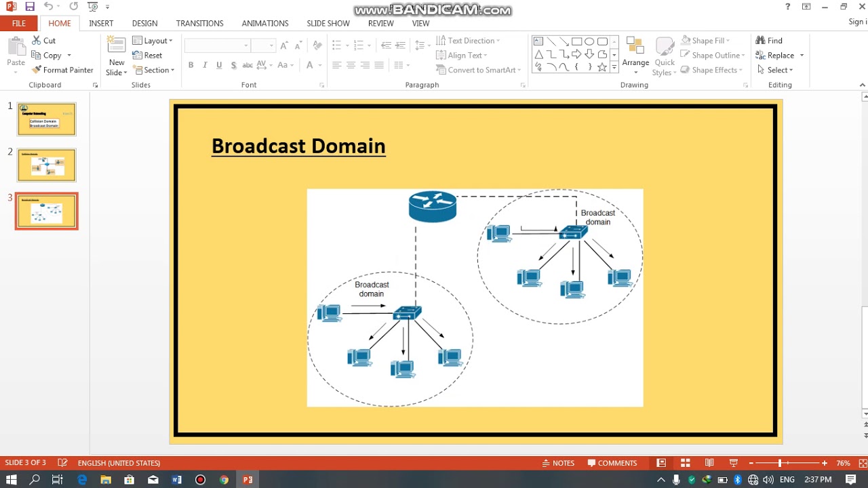Expand the Shape Effects dropdown
The height and width of the screenshot is (488, 868).
[x=711, y=70]
